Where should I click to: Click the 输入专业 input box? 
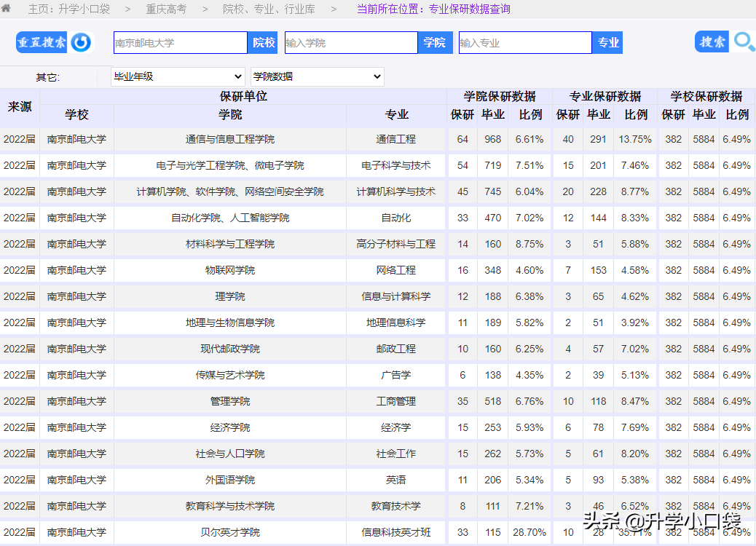click(524, 42)
